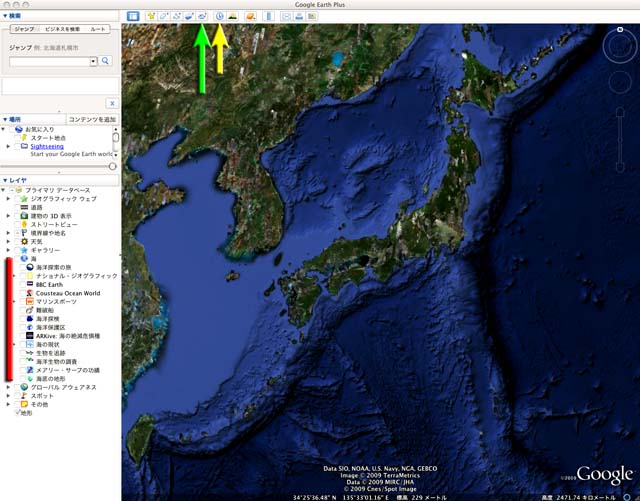Email the current view with envelope icon
This screenshot has height=501, width=640.
pos(287,16)
